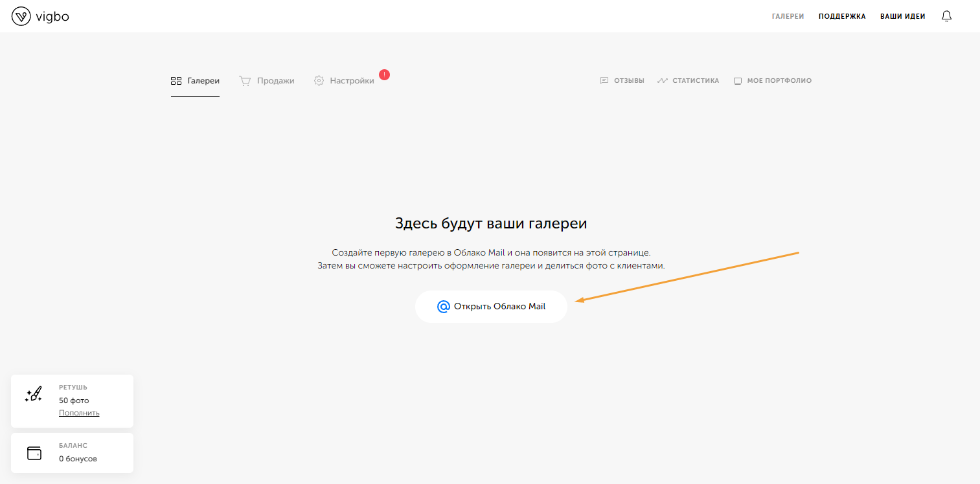Open ГАЛЕРЕИ in the top navigation

pyautogui.click(x=788, y=16)
